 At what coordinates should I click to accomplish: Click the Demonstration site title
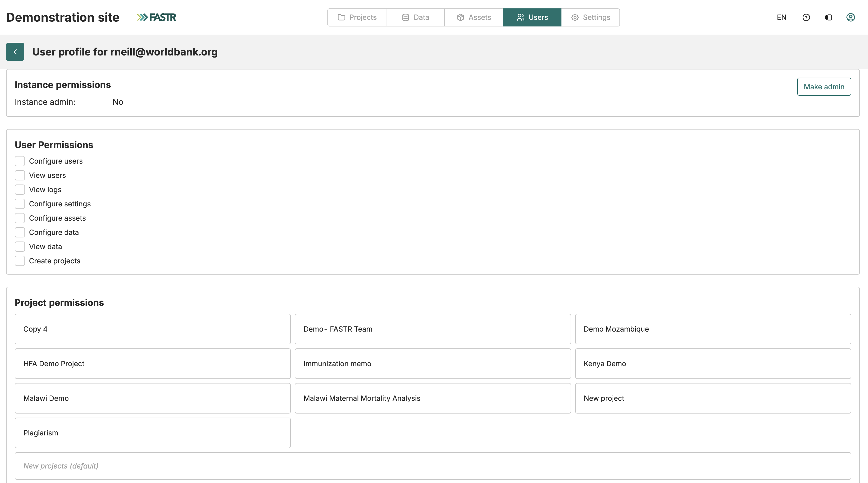click(x=63, y=17)
